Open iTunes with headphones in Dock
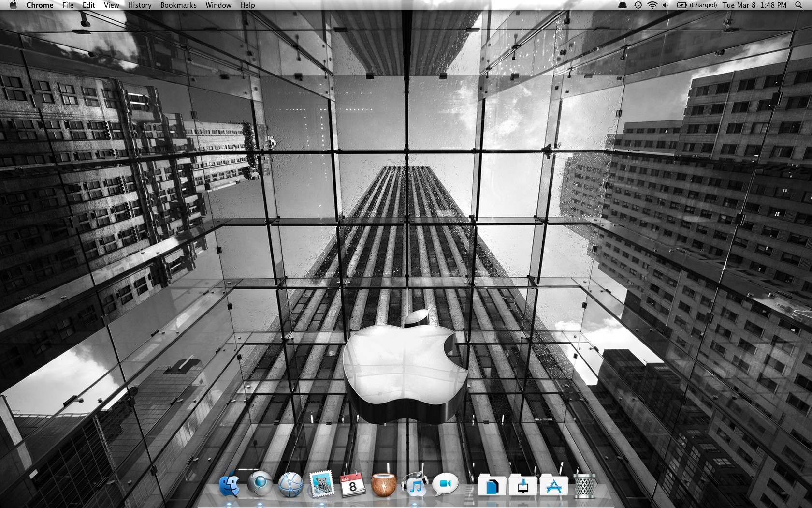 [x=415, y=484]
